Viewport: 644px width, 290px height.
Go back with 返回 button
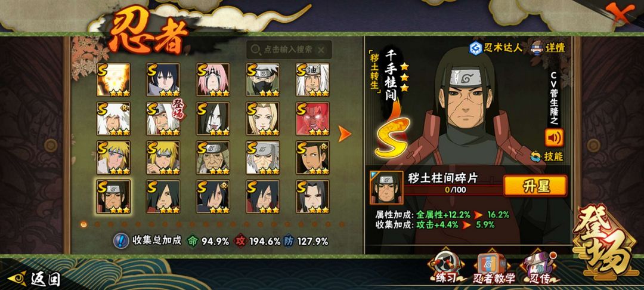[34, 279]
